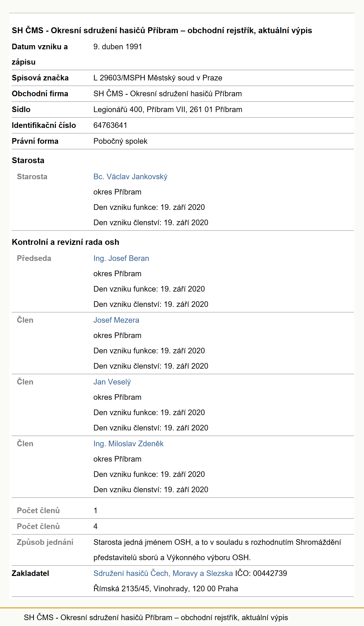Open Ing. Josef Beran link

point(121,258)
